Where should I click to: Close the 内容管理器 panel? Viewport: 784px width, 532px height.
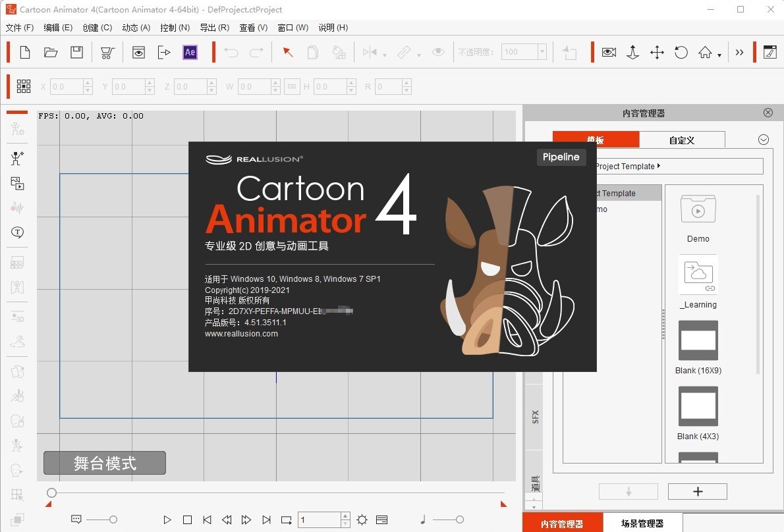click(x=768, y=113)
